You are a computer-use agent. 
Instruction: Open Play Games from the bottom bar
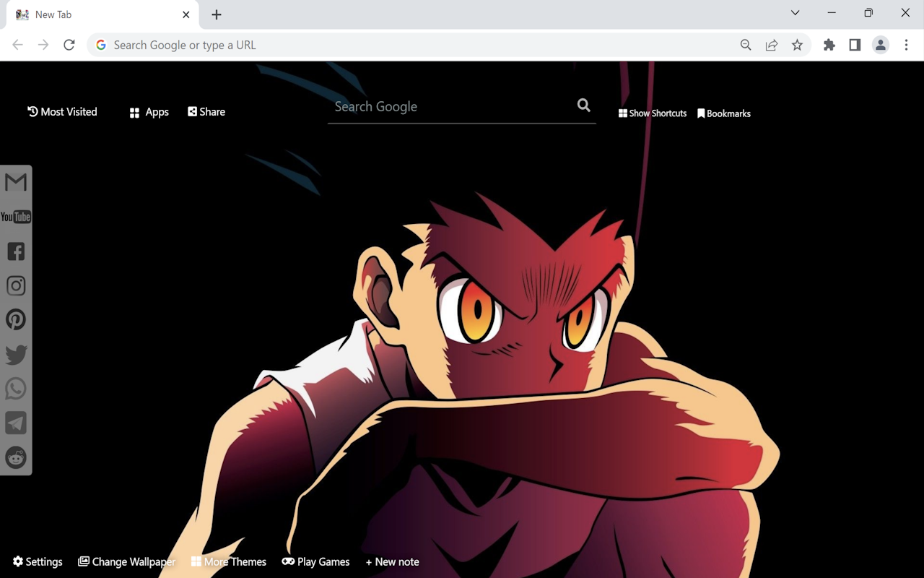pyautogui.click(x=315, y=561)
